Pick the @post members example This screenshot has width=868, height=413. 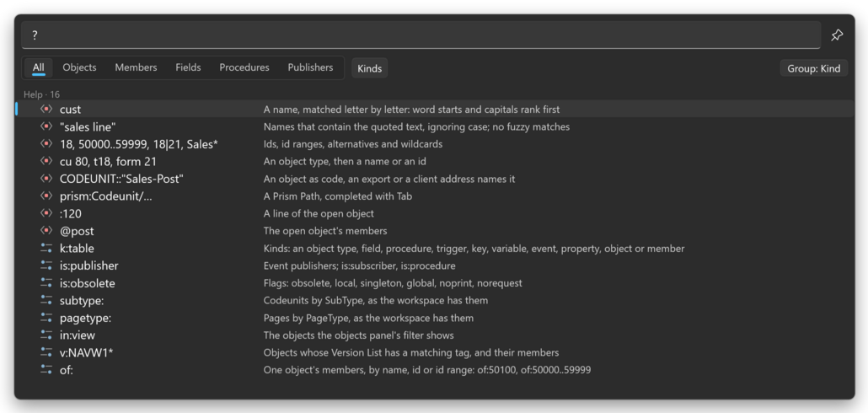[434, 231]
